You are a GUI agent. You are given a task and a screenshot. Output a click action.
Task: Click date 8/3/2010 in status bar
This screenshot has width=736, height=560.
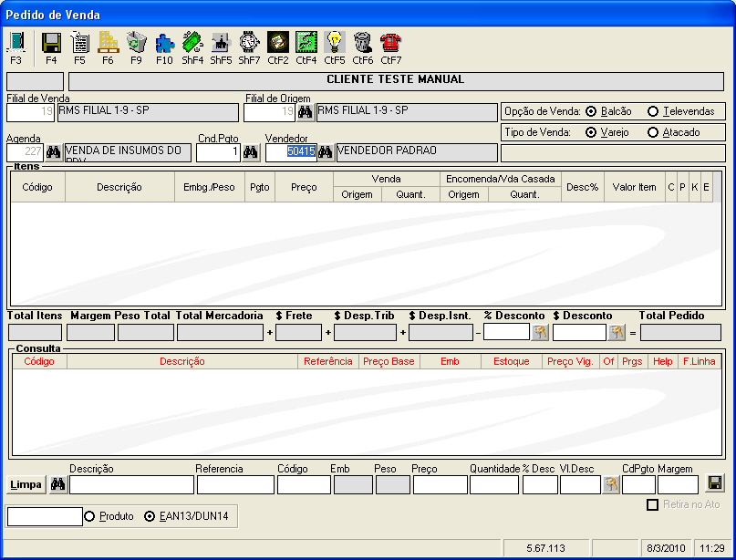coord(666,548)
